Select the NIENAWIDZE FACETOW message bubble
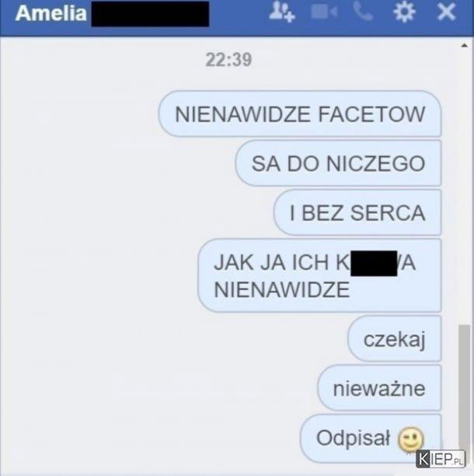Viewport: 474px width, 476px height. [x=300, y=114]
